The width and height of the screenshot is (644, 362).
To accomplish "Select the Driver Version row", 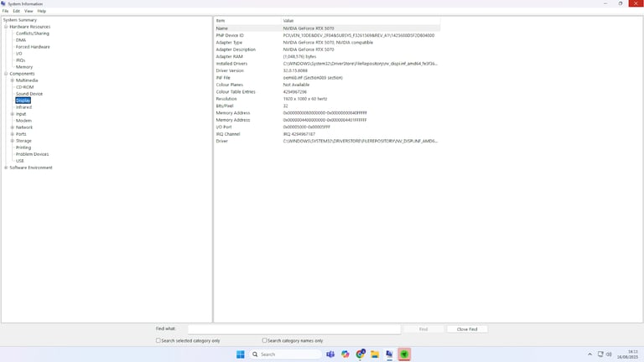I will [327, 70].
